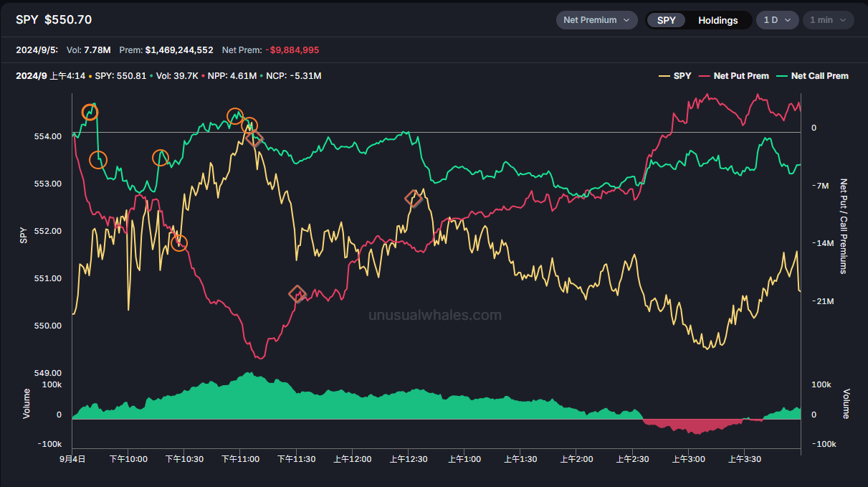
Task: Click the diamond marker just after 下午11:00
Action: click(254, 138)
